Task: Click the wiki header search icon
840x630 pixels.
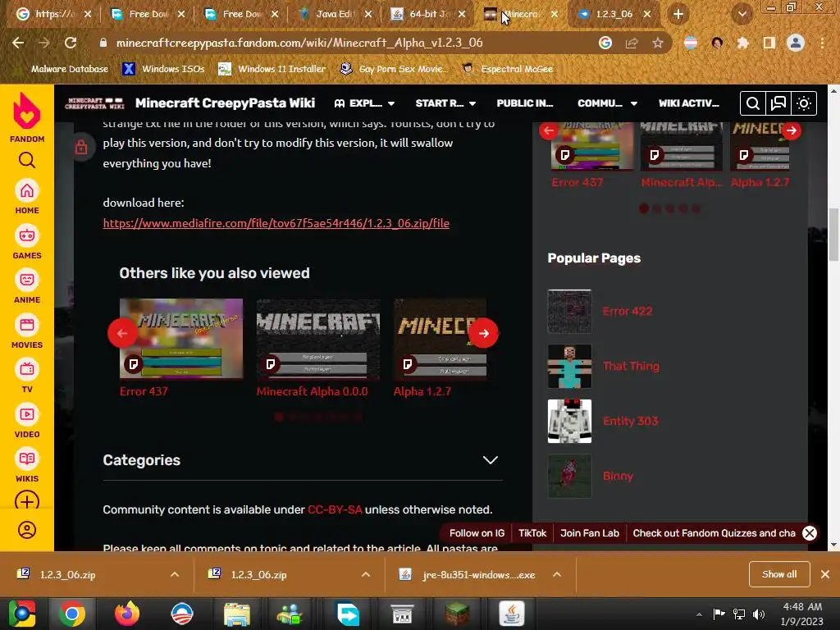Action: click(x=753, y=103)
